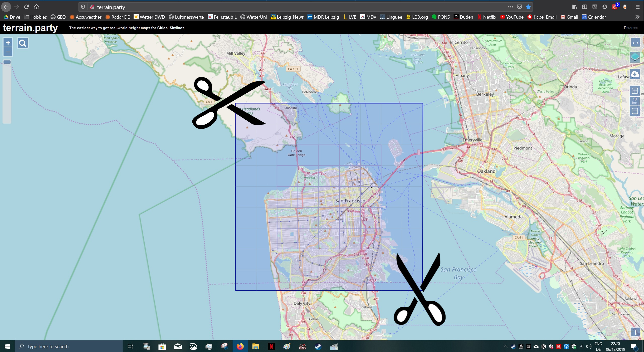Click the info icon at map corner
Image resolution: width=644 pixels, height=352 pixels.
coord(635,332)
